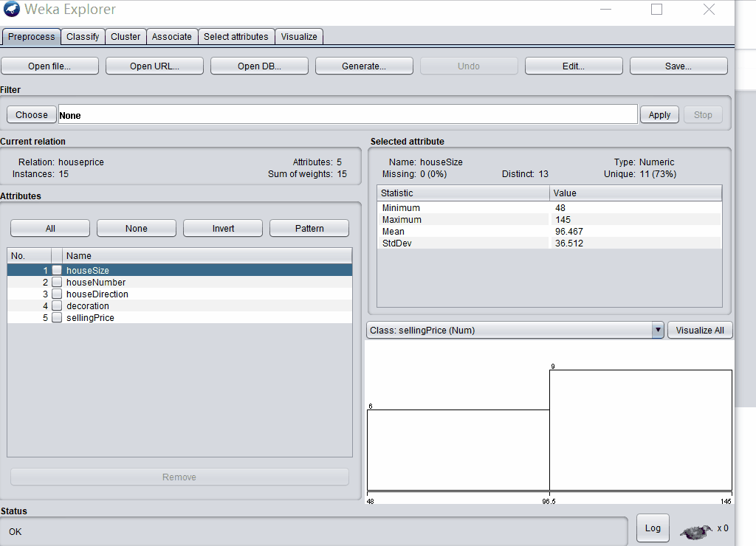Deselect attributes using the None button

[x=137, y=229]
